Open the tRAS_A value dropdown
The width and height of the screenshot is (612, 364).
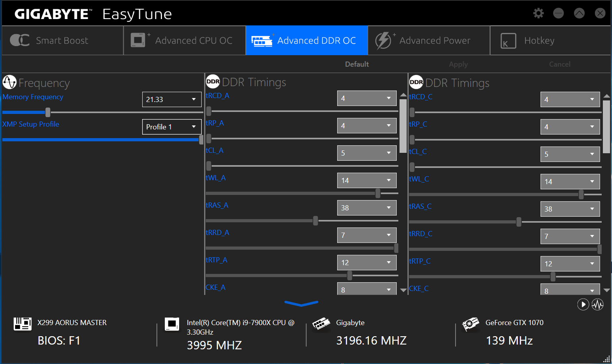(x=367, y=208)
